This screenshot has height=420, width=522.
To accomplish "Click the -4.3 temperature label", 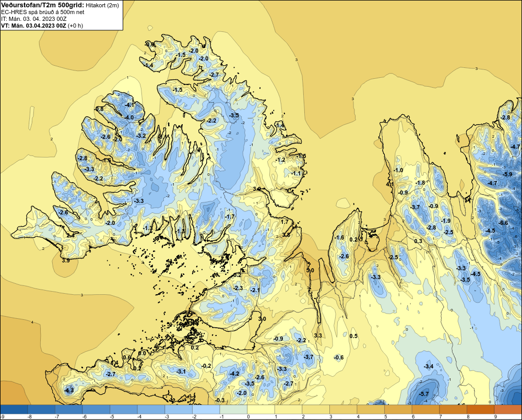I will [69, 390].
